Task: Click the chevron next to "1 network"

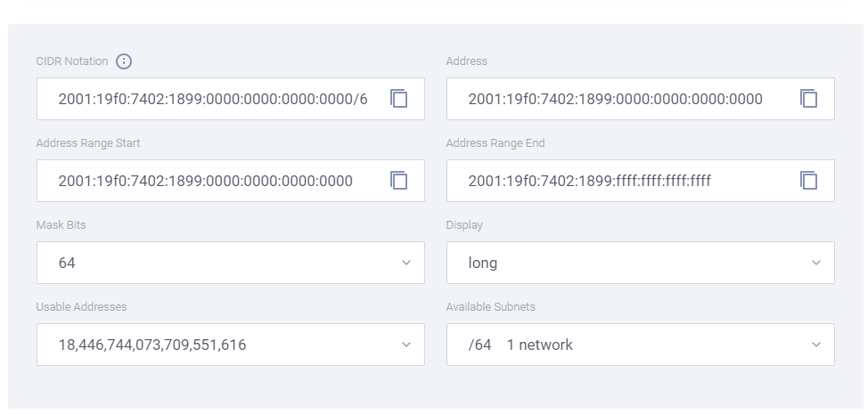Action: 815,345
